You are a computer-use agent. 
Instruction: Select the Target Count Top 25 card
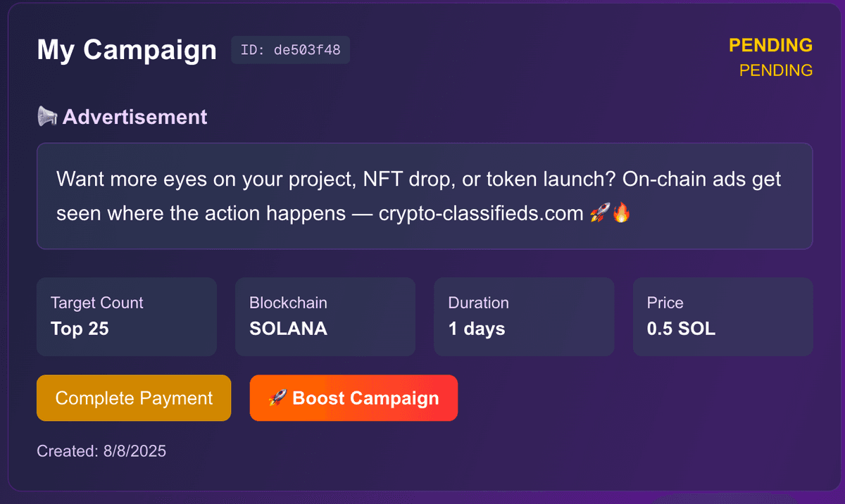click(126, 317)
